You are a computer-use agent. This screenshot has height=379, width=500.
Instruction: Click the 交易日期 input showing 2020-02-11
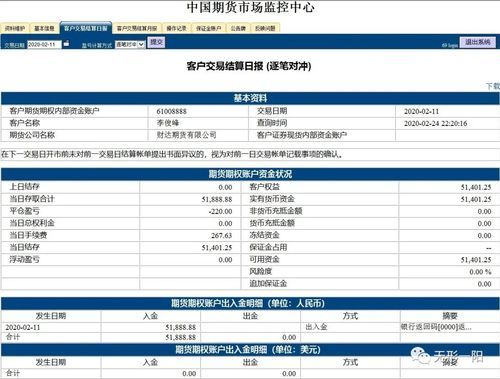click(44, 44)
